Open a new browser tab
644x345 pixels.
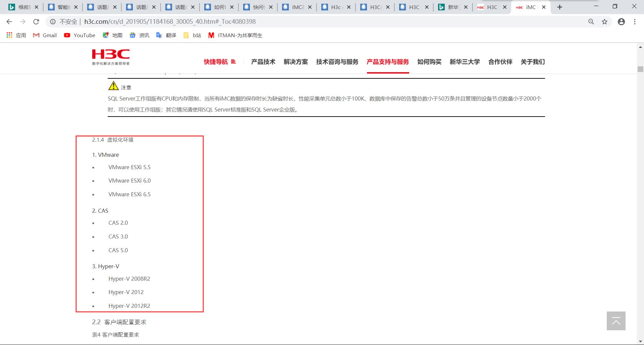tap(559, 7)
